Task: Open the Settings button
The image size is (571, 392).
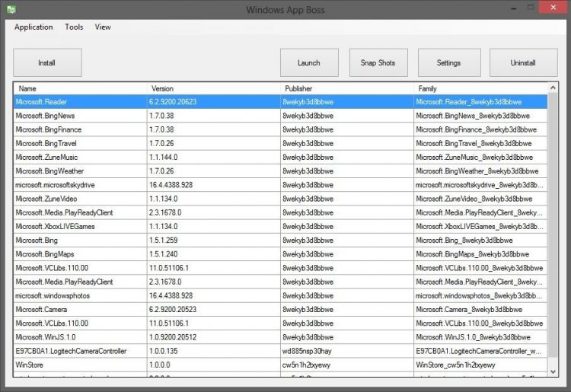Action: pos(449,62)
